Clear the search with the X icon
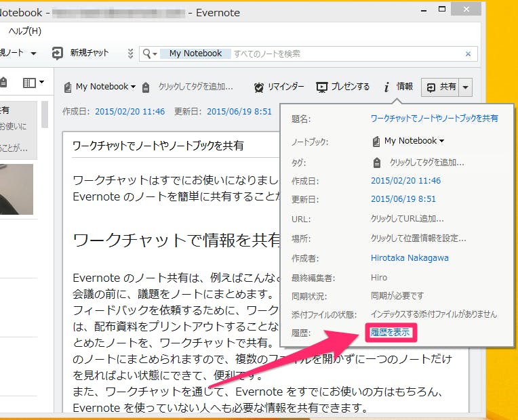518x420 pixels. pyautogui.click(x=468, y=54)
